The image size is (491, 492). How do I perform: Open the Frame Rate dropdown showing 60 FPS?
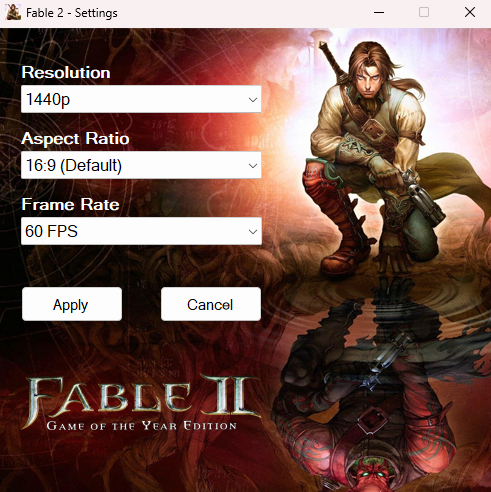click(141, 231)
